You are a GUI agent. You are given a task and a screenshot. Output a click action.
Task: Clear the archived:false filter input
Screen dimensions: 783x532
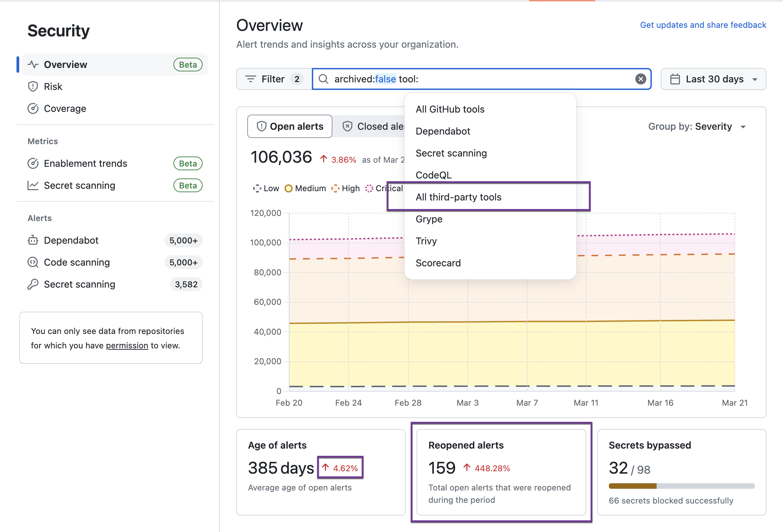[642, 78]
